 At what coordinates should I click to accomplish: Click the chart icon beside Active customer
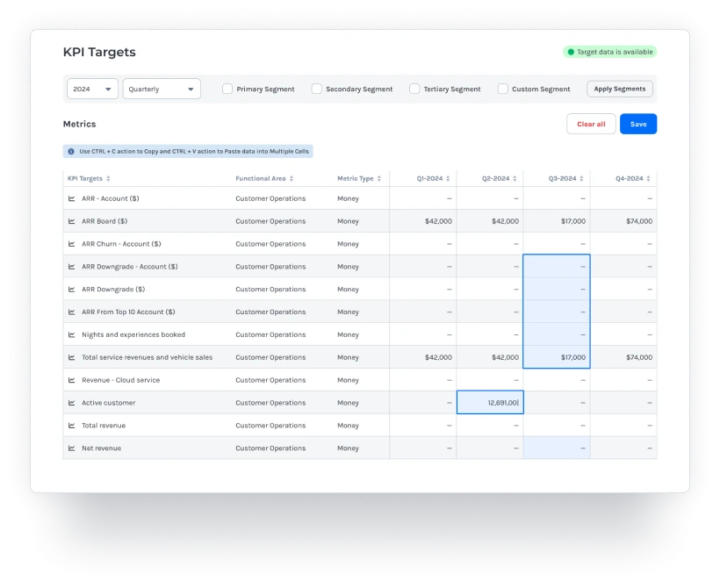[72, 403]
